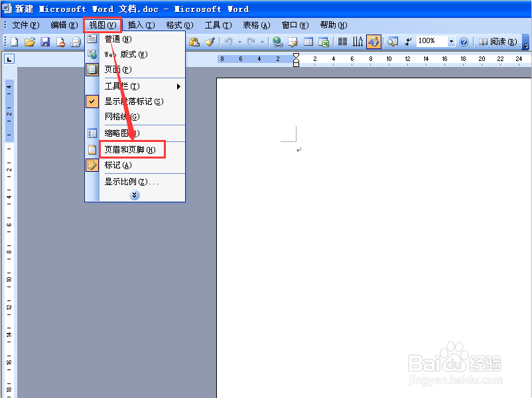Select the Insert Excel Worksheet icon
Image resolution: width=532 pixels, height=398 pixels.
[x=323, y=41]
